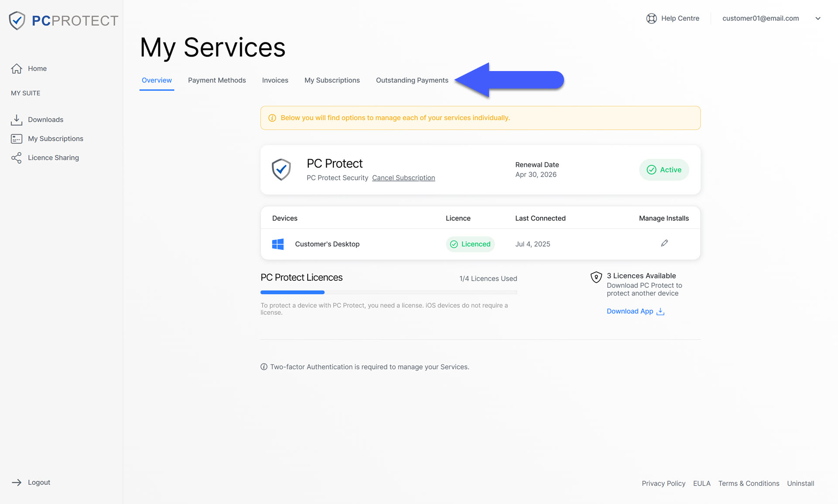Viewport: 838px width, 504px height.
Task: Open the Privacy Policy footer link
Action: pos(664,484)
